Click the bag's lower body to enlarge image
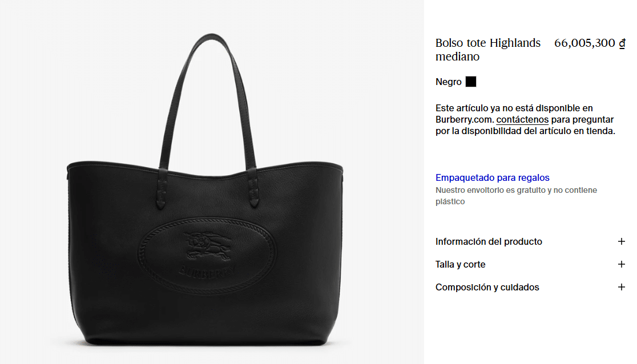Screen dimensions: 637x364 206,309
